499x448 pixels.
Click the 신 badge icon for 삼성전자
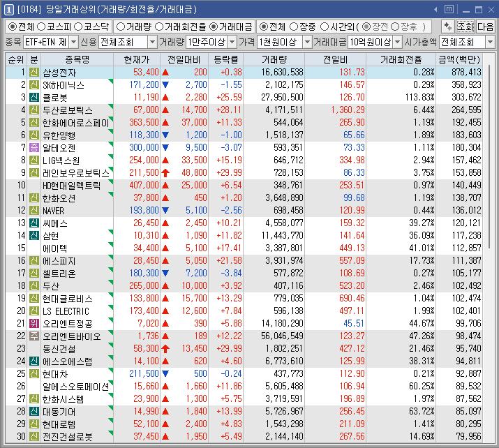point(33,73)
